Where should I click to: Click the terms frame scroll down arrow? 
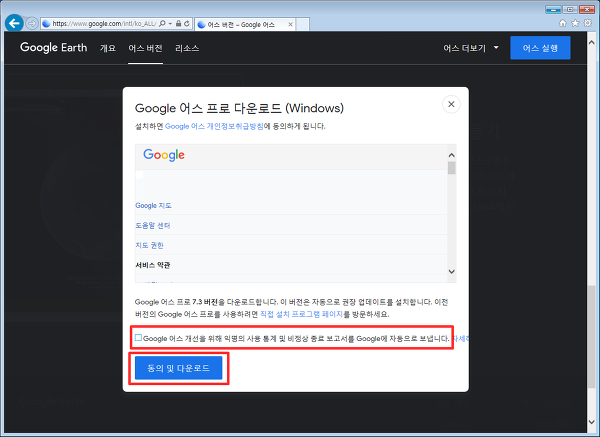(452, 271)
